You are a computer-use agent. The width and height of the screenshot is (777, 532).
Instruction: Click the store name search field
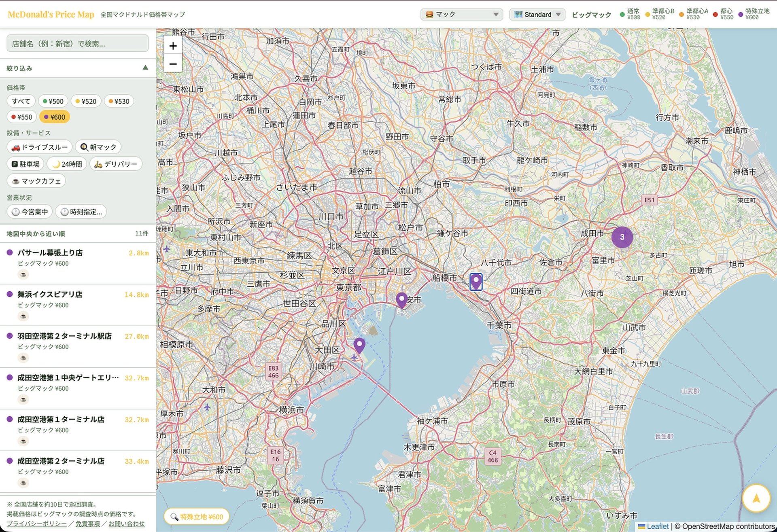click(x=78, y=43)
